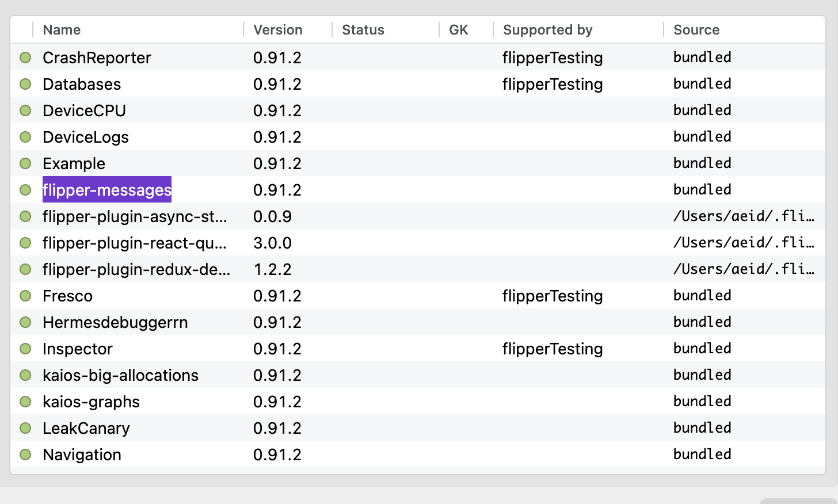The image size is (838, 504).
Task: Click the status indicator next to Fresco
Action: [25, 296]
